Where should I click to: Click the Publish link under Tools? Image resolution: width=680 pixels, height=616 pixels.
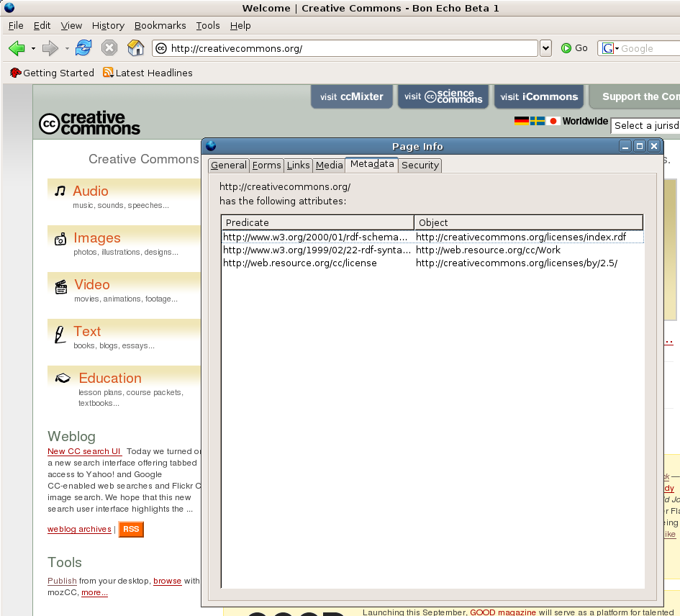click(62, 581)
